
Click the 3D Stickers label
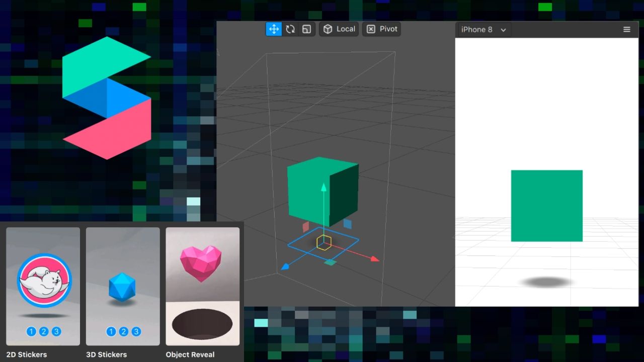106,354
